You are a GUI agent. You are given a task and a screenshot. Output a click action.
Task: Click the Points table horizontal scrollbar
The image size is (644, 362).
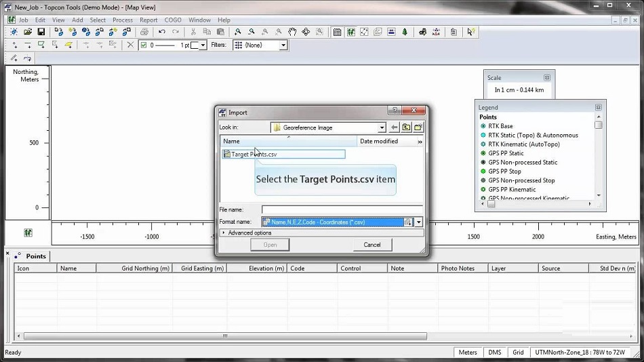click(225, 336)
